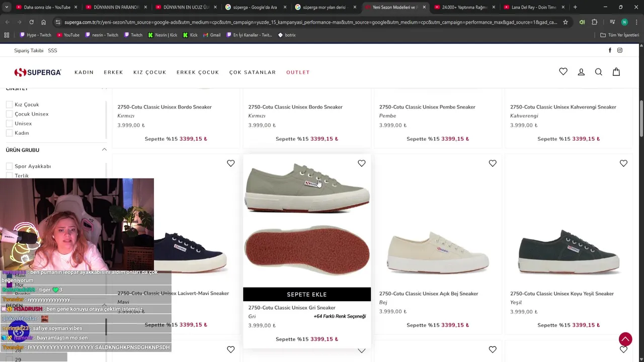
Task: Open Tüm Yer İşaretleri bookmarks folder
Action: point(619,35)
